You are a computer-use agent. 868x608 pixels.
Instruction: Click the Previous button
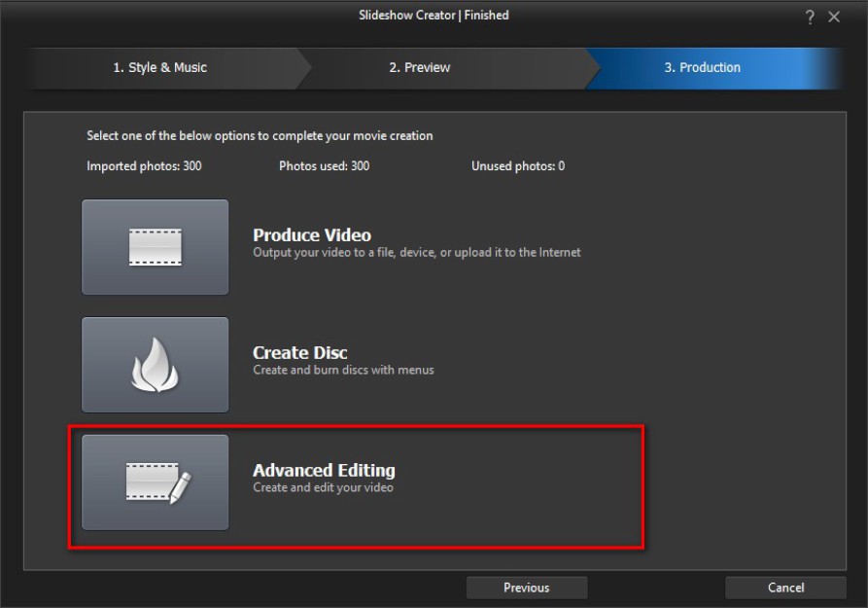[x=527, y=588]
